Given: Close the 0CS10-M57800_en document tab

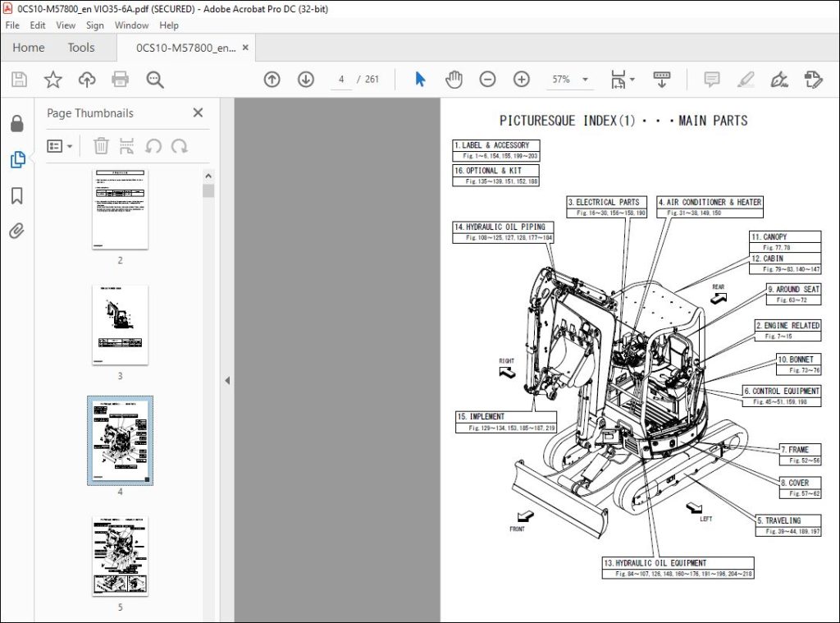Looking at the screenshot, I should (x=245, y=48).
